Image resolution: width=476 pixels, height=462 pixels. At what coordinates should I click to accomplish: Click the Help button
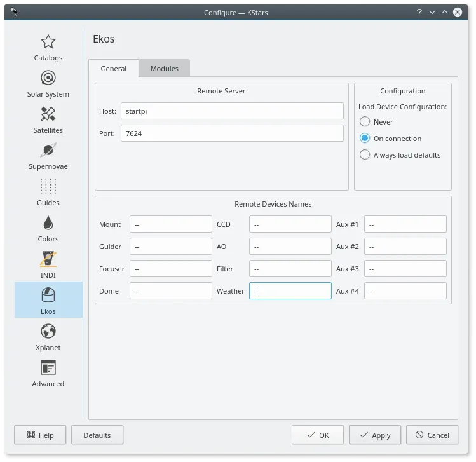(x=40, y=435)
